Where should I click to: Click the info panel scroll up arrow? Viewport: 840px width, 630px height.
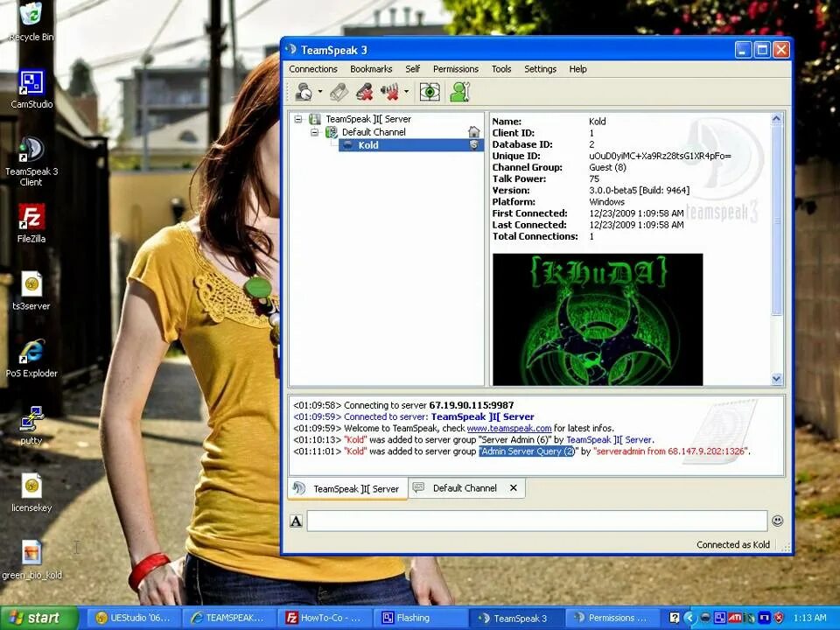tap(777, 119)
